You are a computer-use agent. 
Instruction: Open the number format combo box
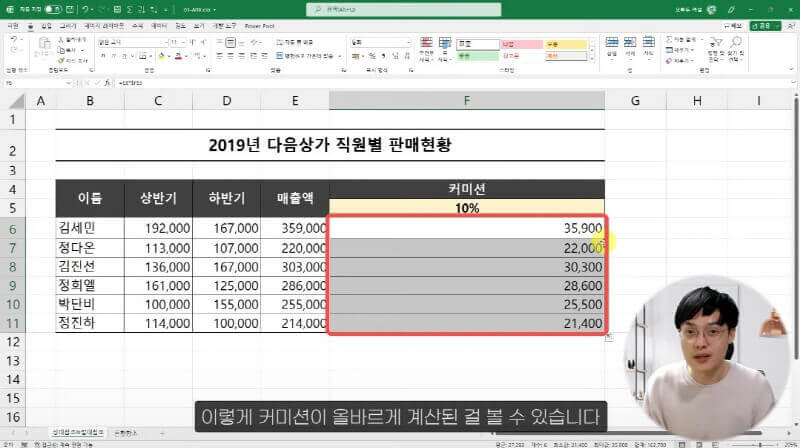381,42
